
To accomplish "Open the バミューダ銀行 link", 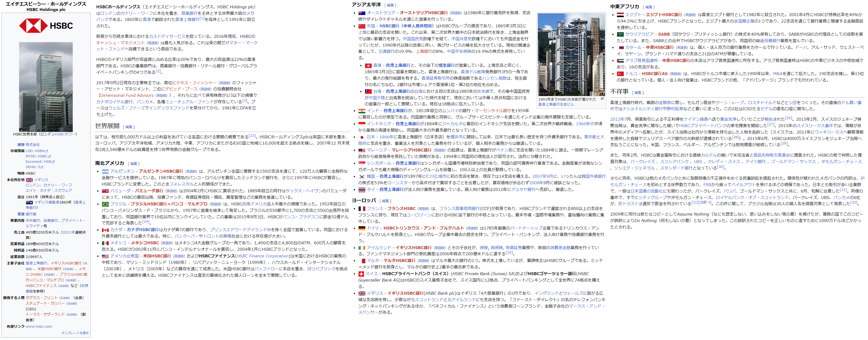I will (x=149, y=191).
